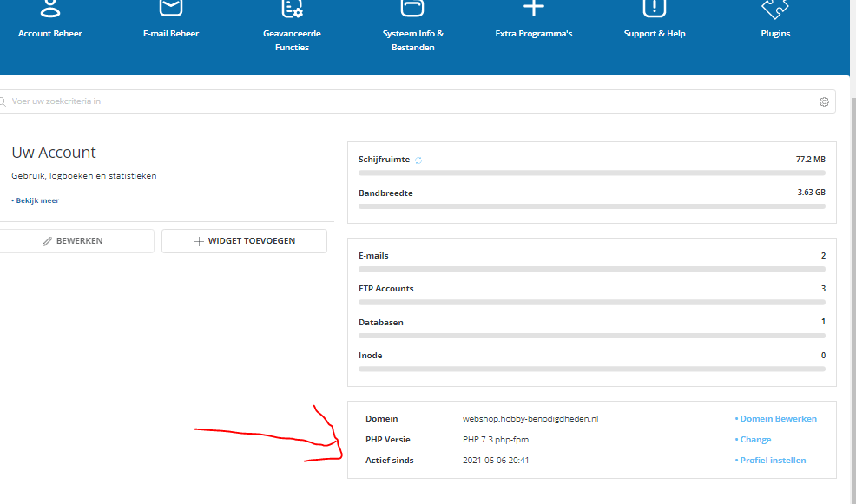The height and width of the screenshot is (504, 856).
Task: Click the domain webshop.hobby-benodigdheden.nl text
Action: click(530, 419)
